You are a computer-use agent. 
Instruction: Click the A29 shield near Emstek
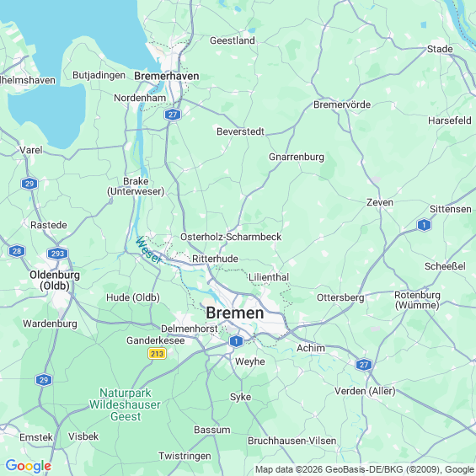44,380
